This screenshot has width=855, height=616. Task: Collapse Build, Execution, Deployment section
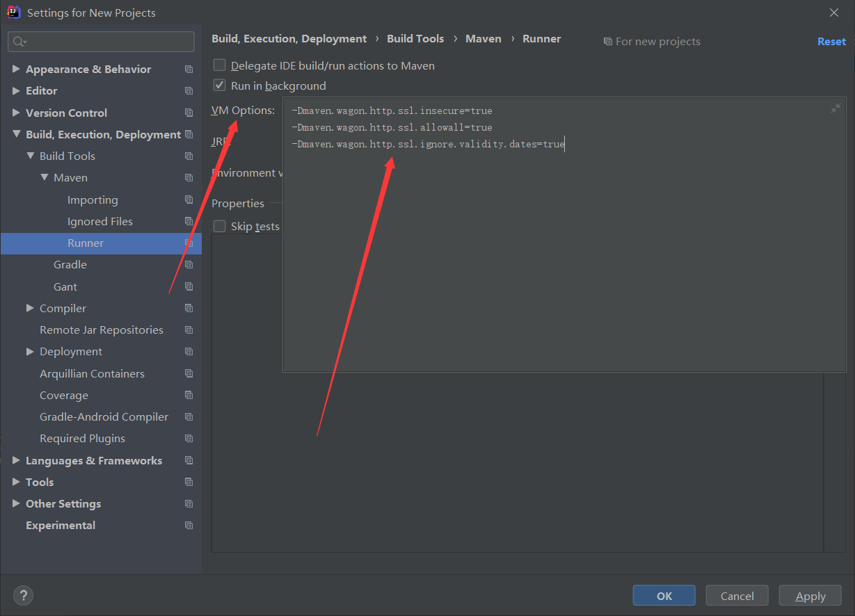[x=16, y=134]
